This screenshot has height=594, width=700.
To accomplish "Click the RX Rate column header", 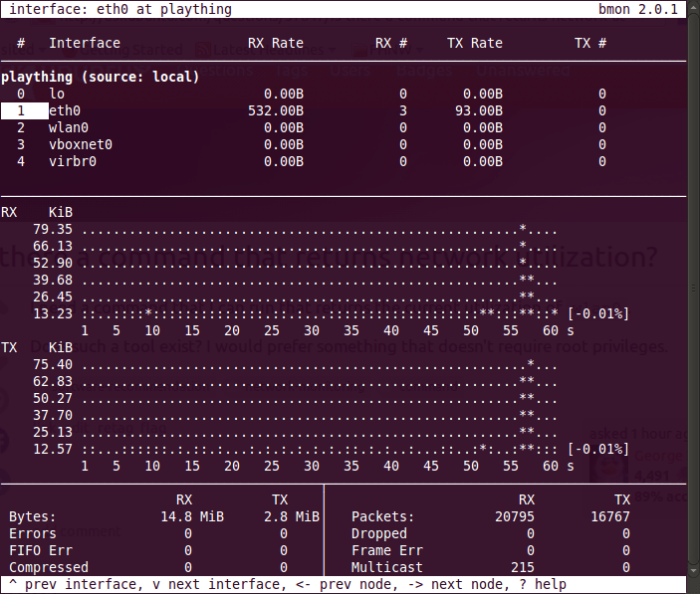I will pos(275,43).
